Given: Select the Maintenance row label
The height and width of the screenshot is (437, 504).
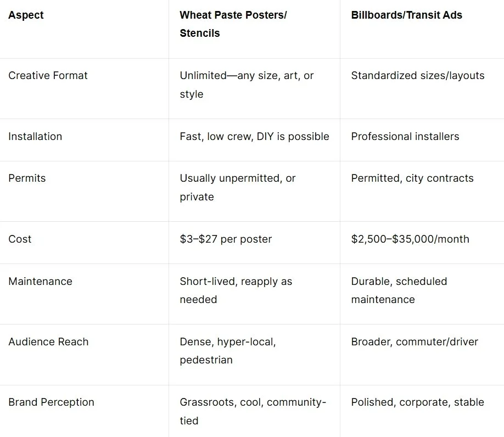Looking at the screenshot, I should [40, 282].
